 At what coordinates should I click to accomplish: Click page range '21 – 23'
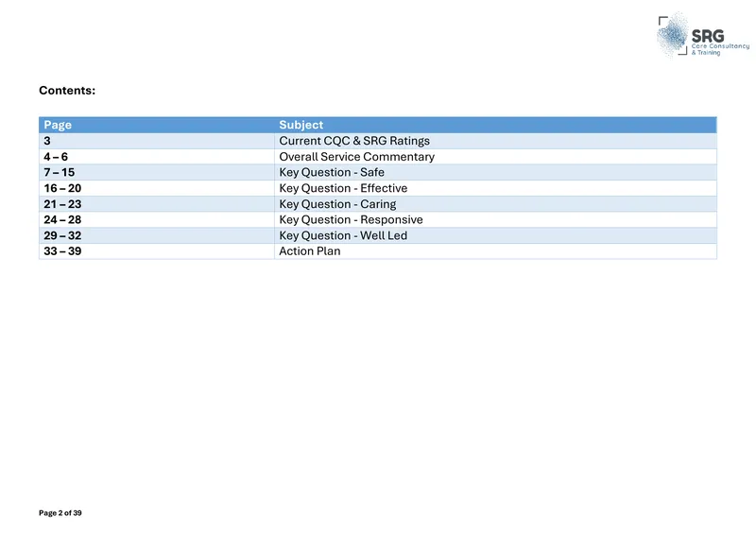(62, 204)
